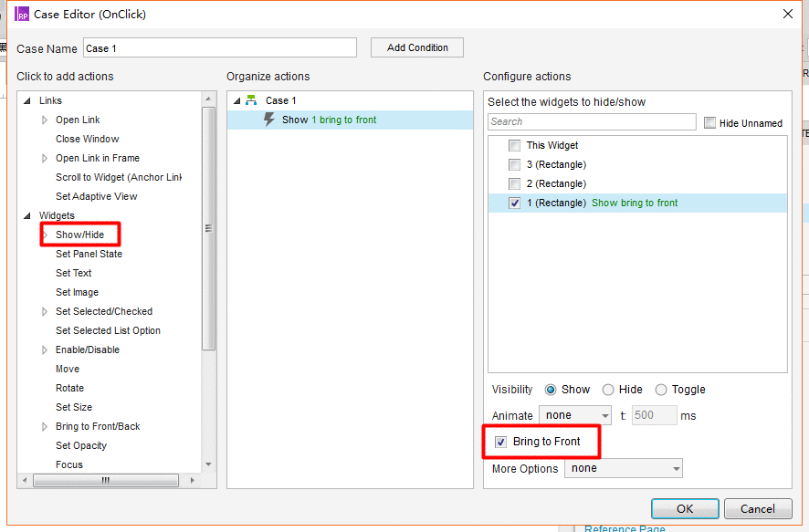Click the left arrow of the horizontal scrollbar

(x=25, y=480)
